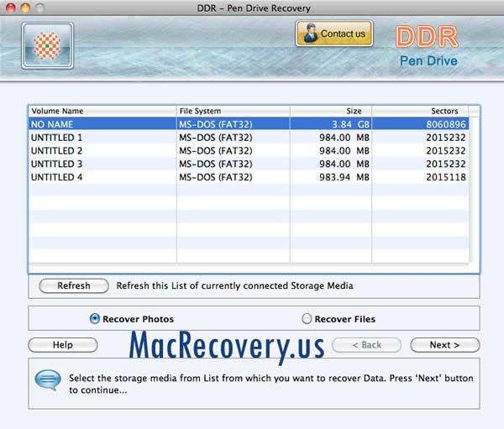The image size is (504, 429).
Task: Close the window with the red button
Action: (11, 8)
